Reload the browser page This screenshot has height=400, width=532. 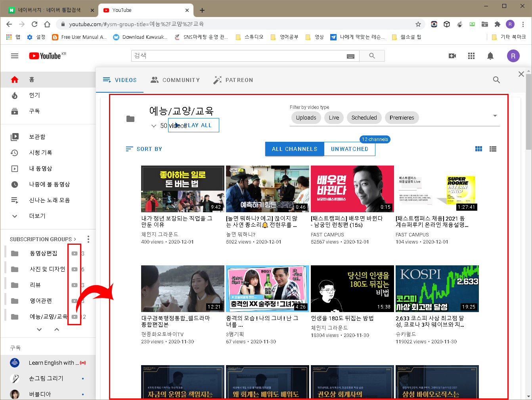pyautogui.click(x=34, y=24)
